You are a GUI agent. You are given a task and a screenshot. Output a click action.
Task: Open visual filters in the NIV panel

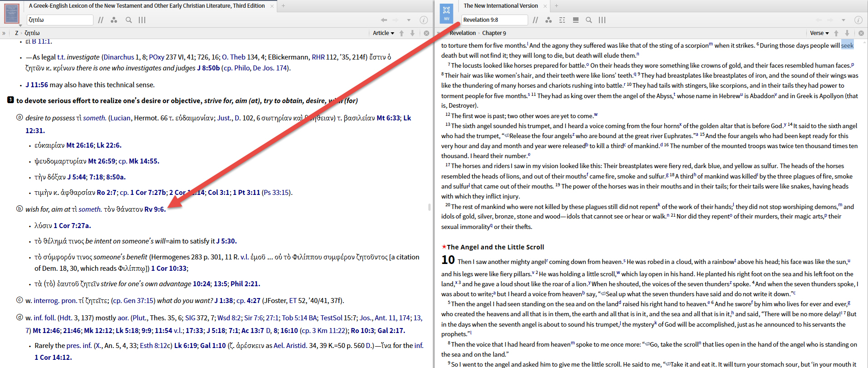click(x=549, y=20)
